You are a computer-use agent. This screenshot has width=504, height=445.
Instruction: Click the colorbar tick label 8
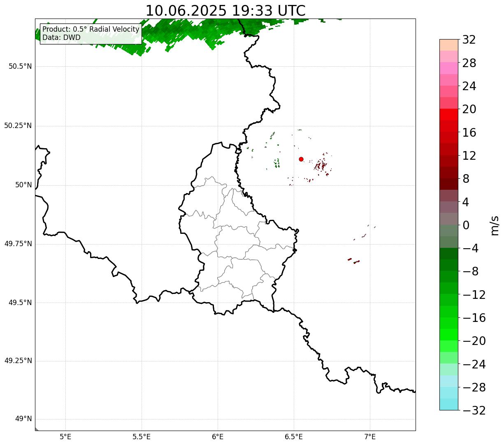click(466, 179)
